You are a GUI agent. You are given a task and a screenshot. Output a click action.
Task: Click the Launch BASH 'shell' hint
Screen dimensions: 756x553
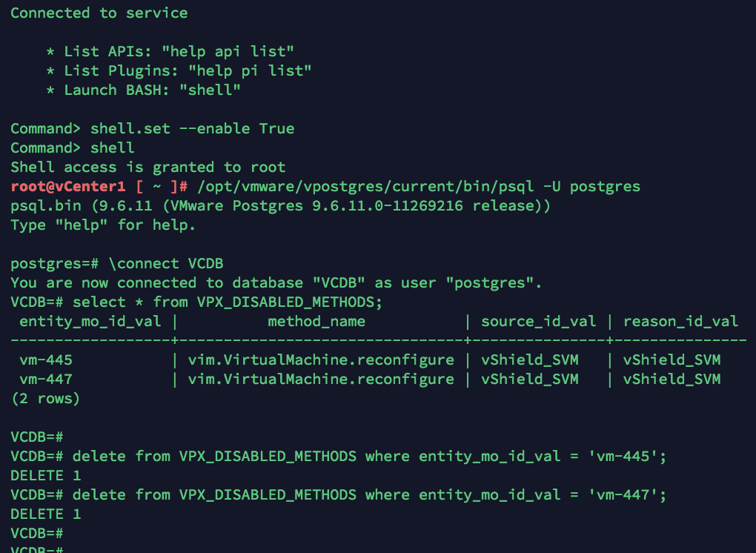pos(210,90)
